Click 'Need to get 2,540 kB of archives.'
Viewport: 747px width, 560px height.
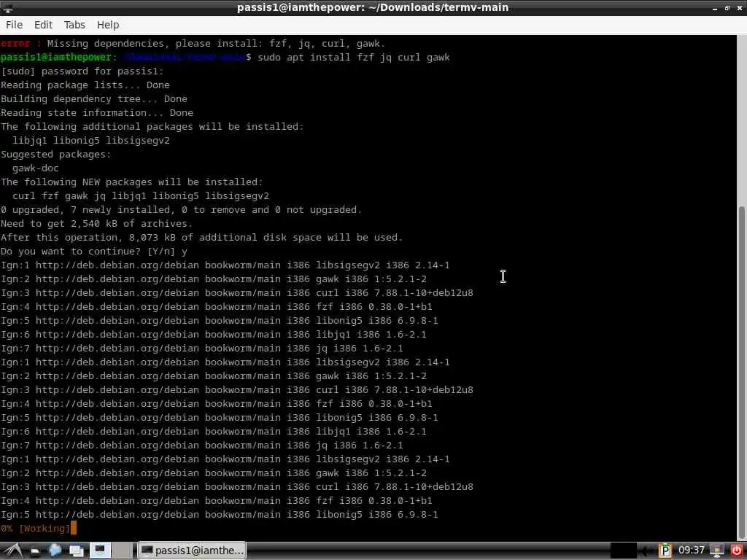[x=96, y=224]
